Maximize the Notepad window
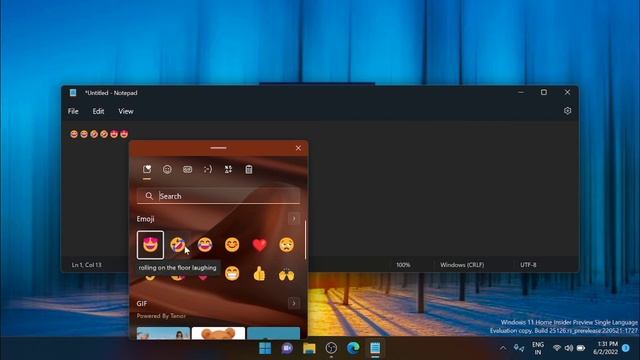 [x=544, y=92]
